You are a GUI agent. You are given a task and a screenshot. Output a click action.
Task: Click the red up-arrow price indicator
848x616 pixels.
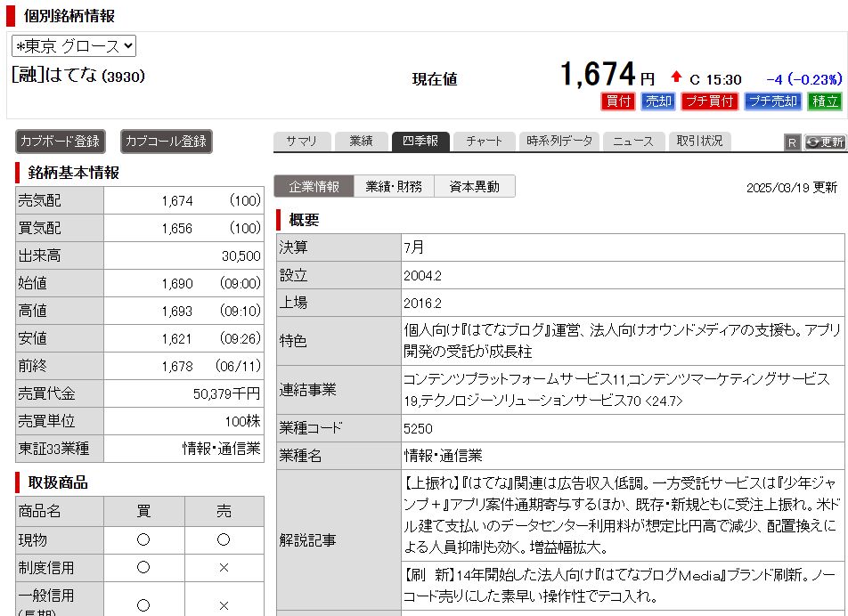pos(676,77)
